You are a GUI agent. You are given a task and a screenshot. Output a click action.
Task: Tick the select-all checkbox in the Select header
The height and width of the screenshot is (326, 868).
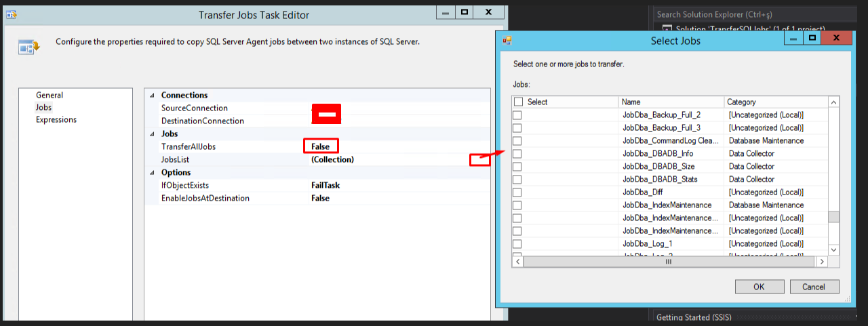(519, 102)
